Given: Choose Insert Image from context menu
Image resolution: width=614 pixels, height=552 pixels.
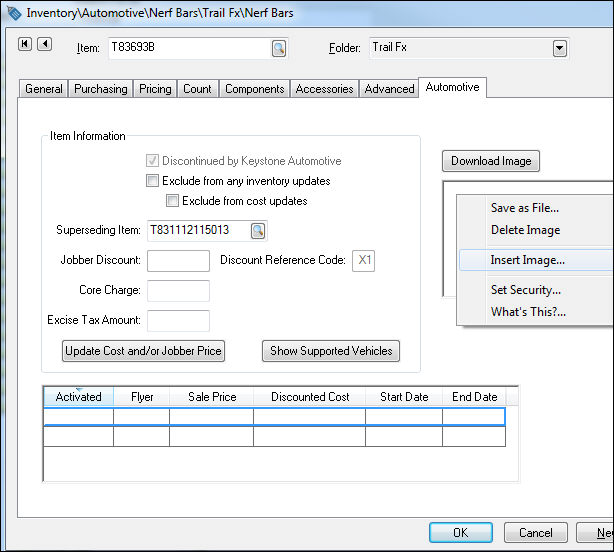Looking at the screenshot, I should 527,260.
